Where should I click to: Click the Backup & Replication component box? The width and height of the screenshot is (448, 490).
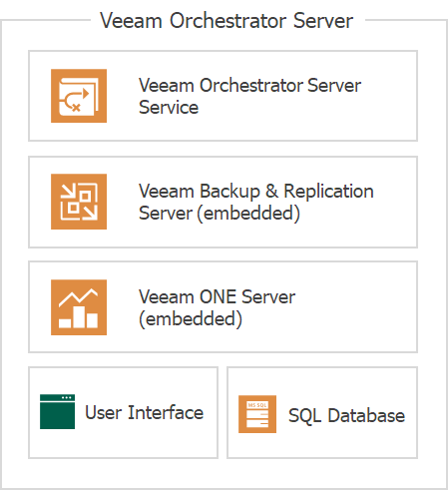pos(223,202)
